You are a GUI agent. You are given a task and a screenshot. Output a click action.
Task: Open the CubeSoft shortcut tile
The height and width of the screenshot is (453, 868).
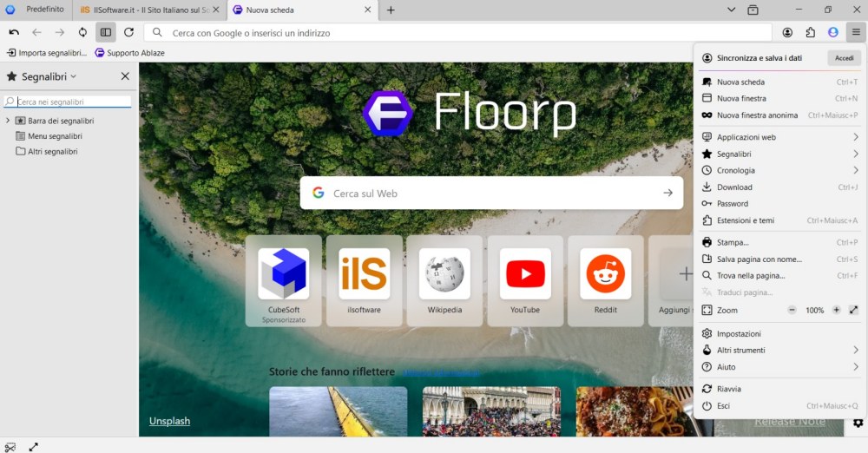coord(284,281)
